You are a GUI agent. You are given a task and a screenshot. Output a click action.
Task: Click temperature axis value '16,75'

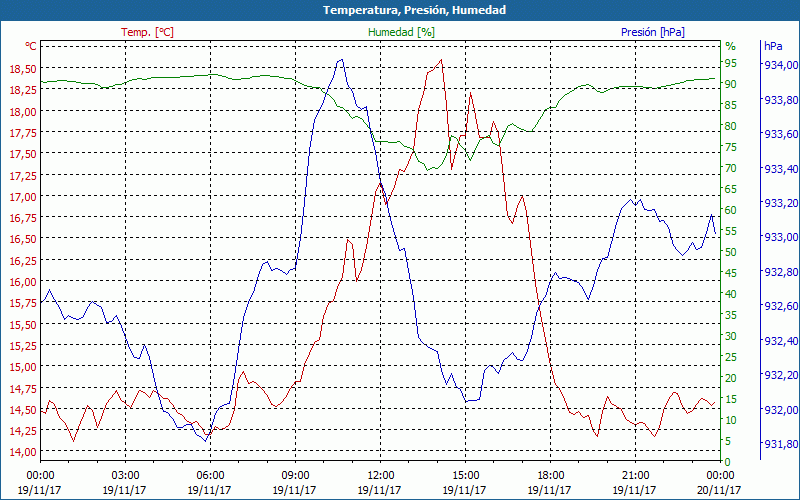coord(22,217)
